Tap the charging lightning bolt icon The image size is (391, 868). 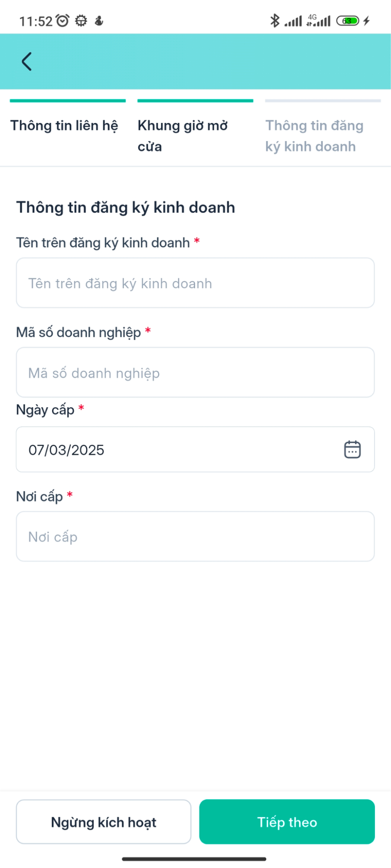click(367, 20)
